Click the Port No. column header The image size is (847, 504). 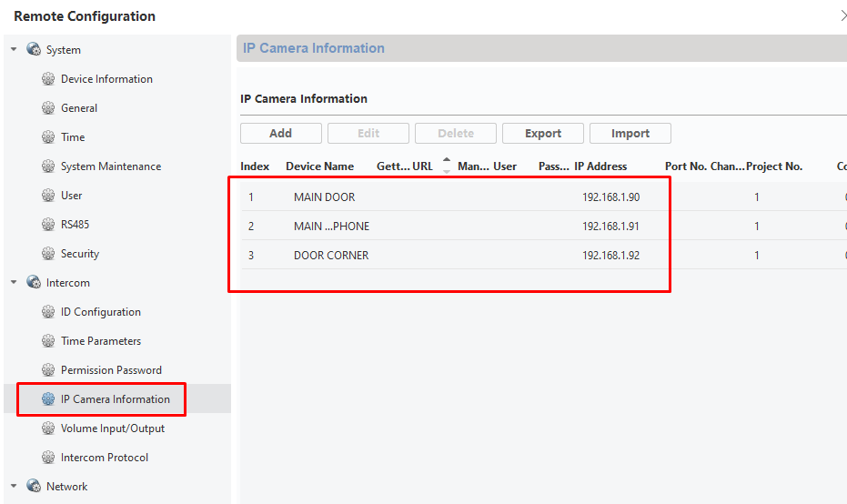click(686, 166)
